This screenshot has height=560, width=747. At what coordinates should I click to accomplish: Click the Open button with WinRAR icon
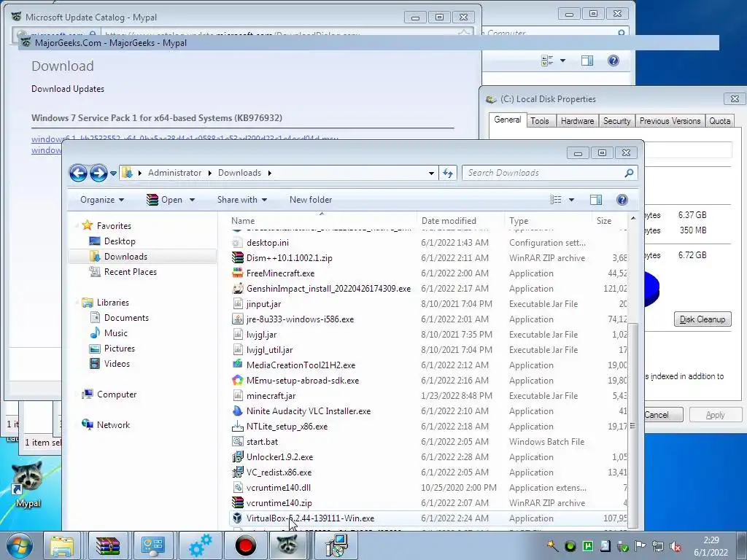pos(164,200)
